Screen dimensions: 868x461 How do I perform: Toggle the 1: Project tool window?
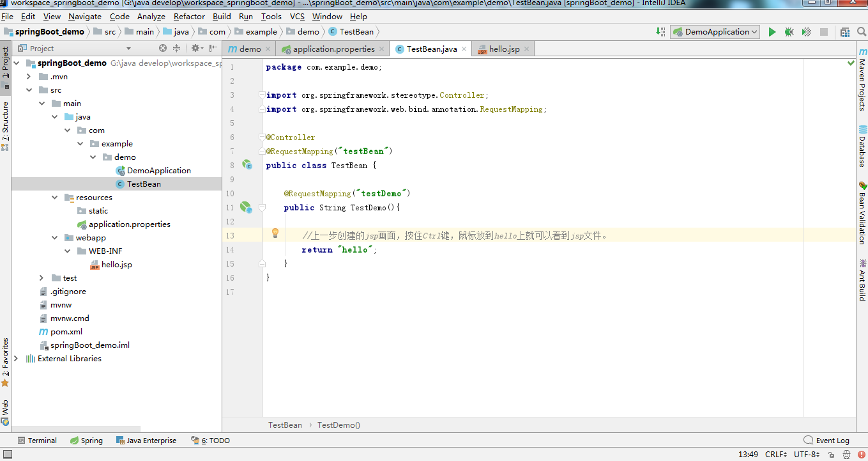5,68
